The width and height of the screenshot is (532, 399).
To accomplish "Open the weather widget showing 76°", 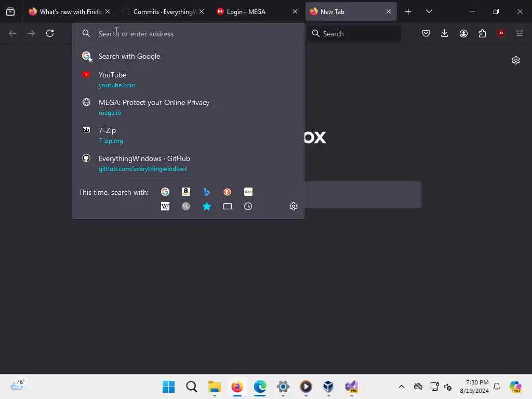I will [17, 385].
